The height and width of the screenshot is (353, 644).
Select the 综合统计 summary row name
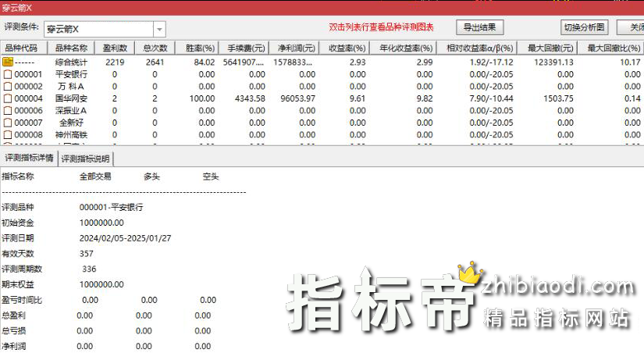pyautogui.click(x=71, y=62)
